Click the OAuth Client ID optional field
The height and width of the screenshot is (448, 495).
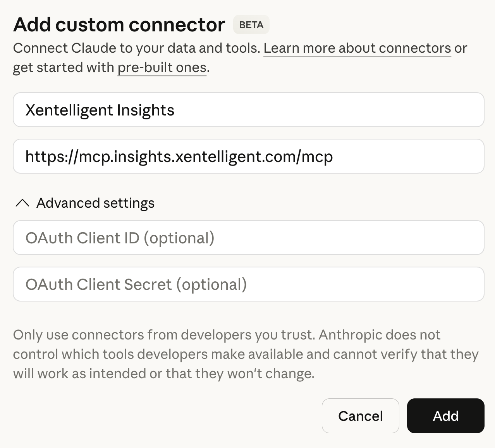248,238
